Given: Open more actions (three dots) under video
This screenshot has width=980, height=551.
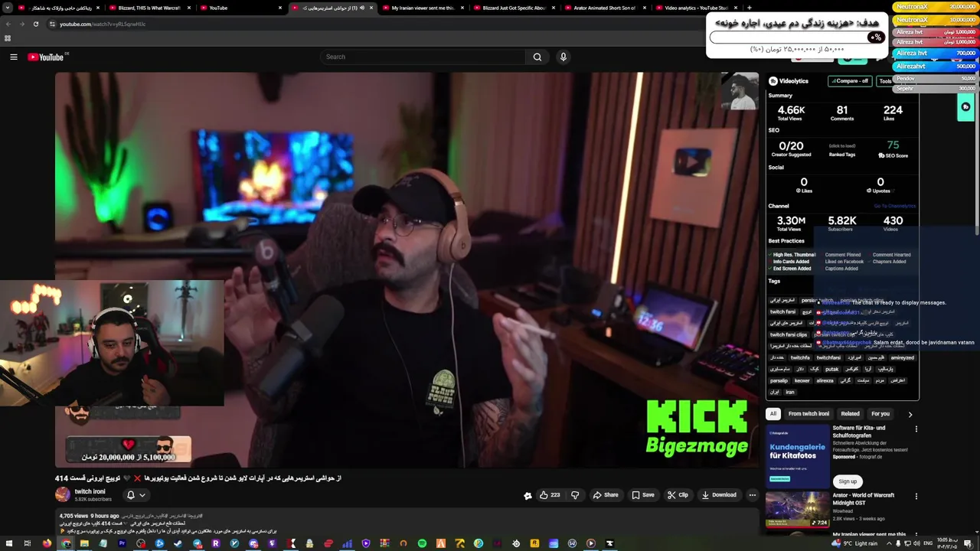Looking at the screenshot, I should [x=752, y=495].
